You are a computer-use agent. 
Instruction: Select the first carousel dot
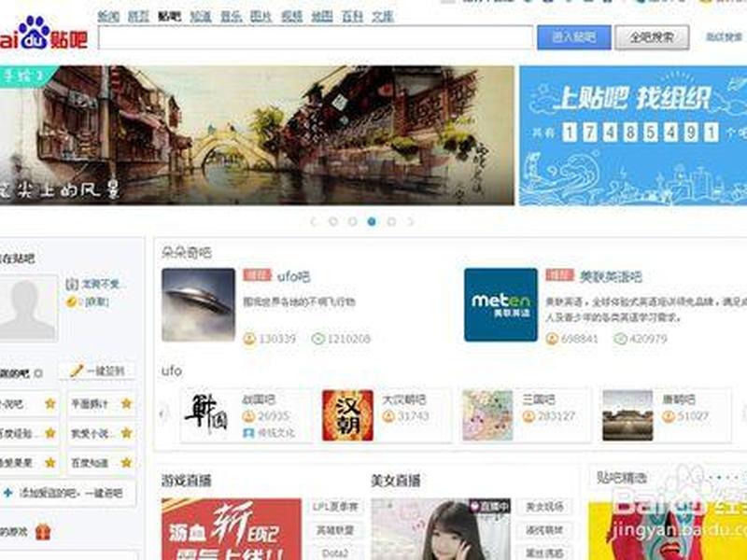pos(333,221)
